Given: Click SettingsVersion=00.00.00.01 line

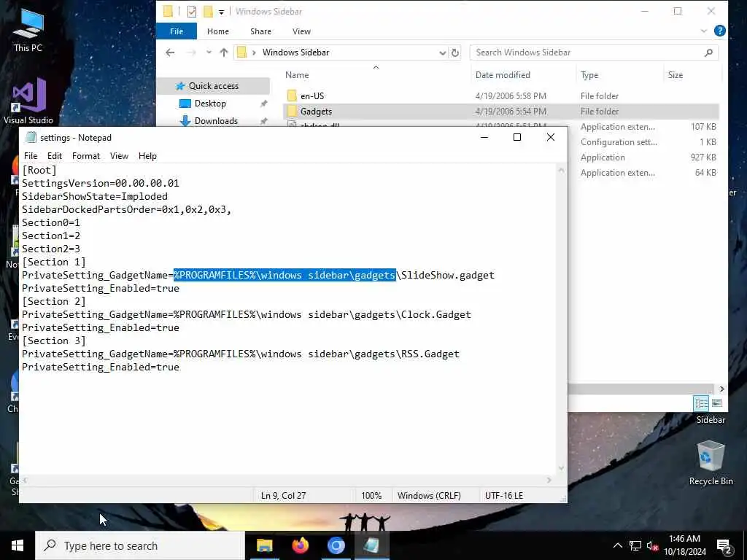Looking at the screenshot, I should pyautogui.click(x=101, y=183).
